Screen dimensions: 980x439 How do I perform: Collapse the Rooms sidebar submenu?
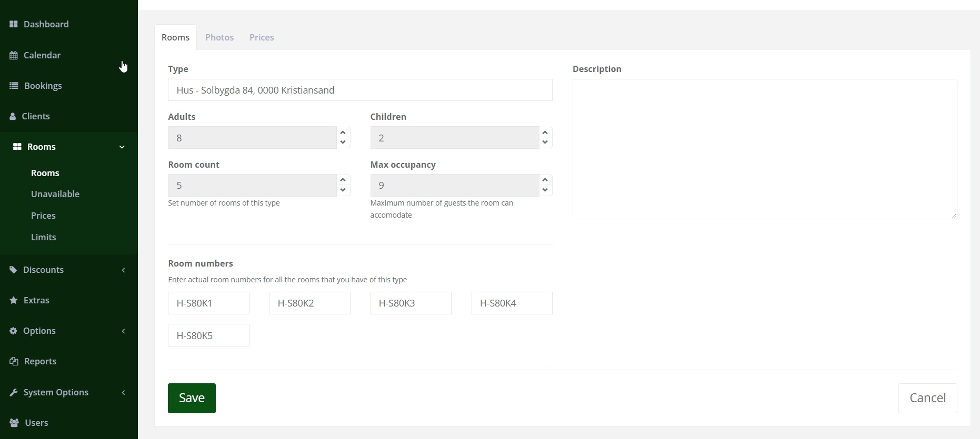tap(122, 147)
